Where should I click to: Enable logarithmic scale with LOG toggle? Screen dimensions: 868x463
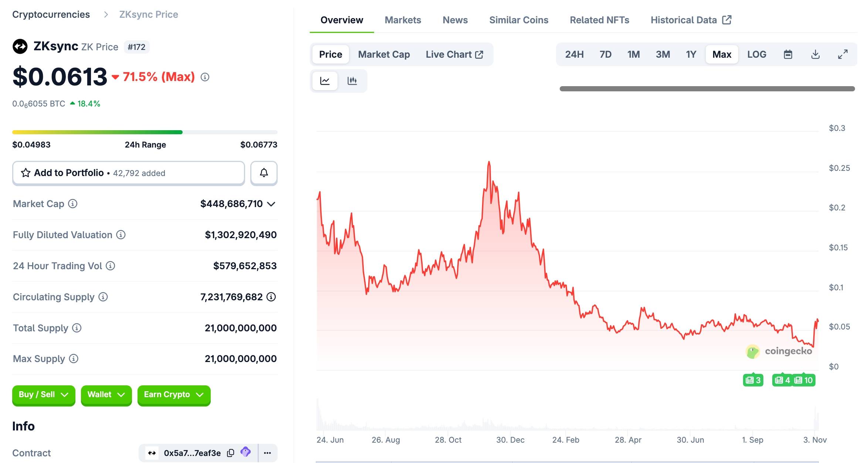[x=756, y=54]
